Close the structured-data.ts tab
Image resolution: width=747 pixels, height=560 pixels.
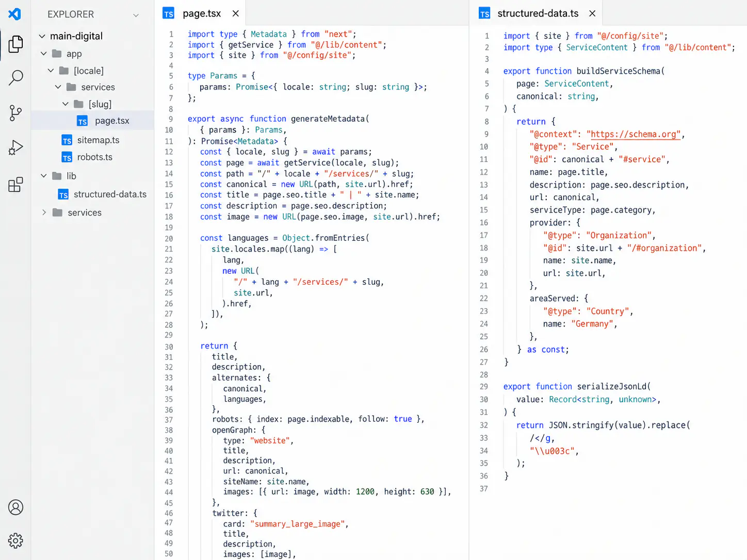pos(592,13)
